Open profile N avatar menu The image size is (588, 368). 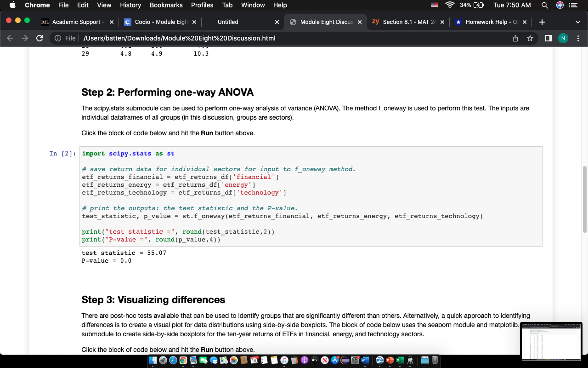[563, 38]
